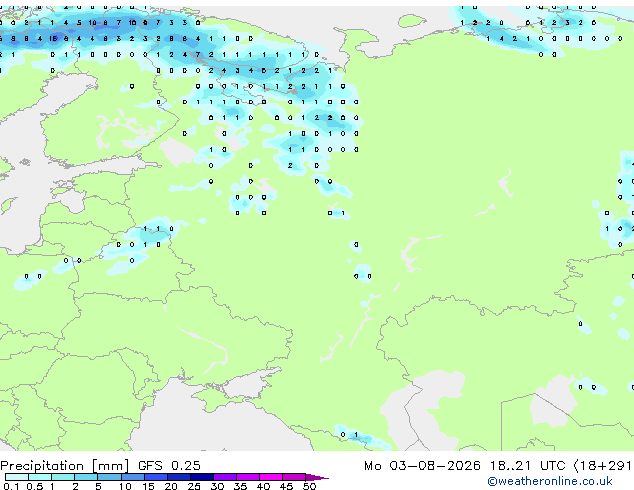This screenshot has width=634, height=490.
Task: Click the '25' legend scale label
Action: [x=194, y=486]
